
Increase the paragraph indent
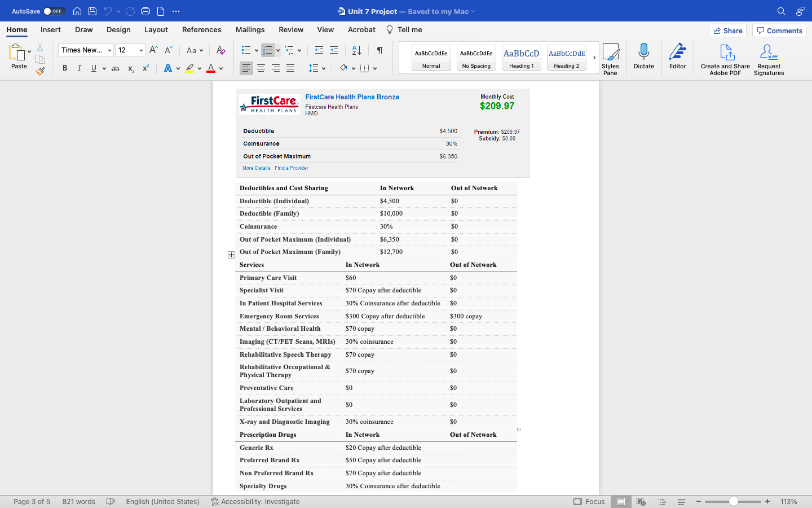pyautogui.click(x=334, y=50)
